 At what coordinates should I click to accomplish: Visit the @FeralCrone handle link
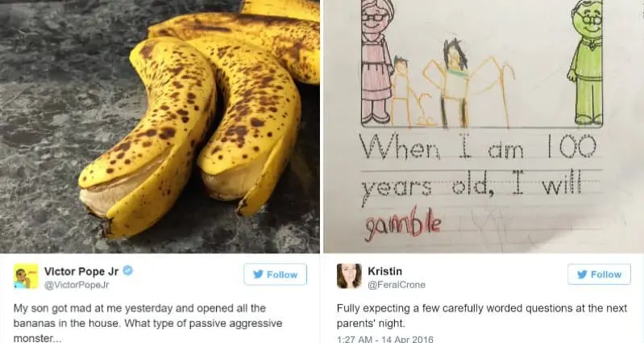(397, 285)
